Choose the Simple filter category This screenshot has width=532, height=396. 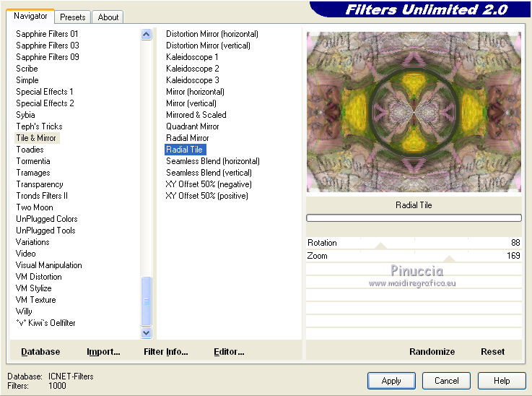(x=27, y=80)
